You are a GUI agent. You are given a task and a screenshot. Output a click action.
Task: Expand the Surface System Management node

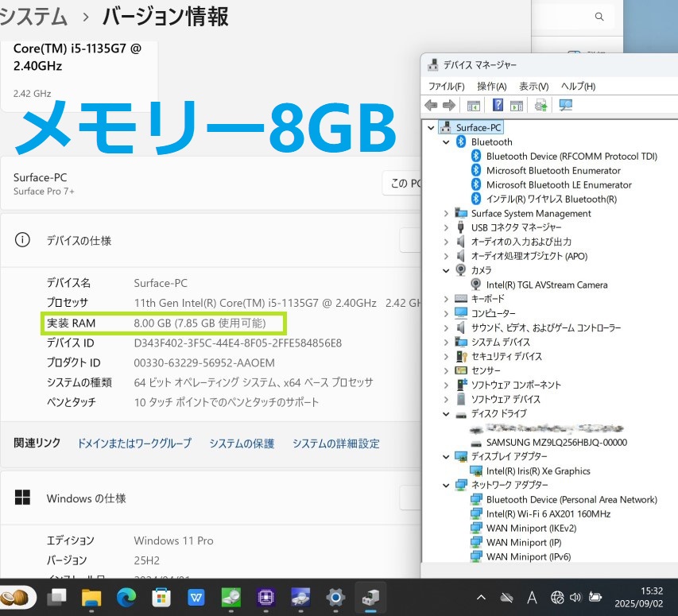446,213
